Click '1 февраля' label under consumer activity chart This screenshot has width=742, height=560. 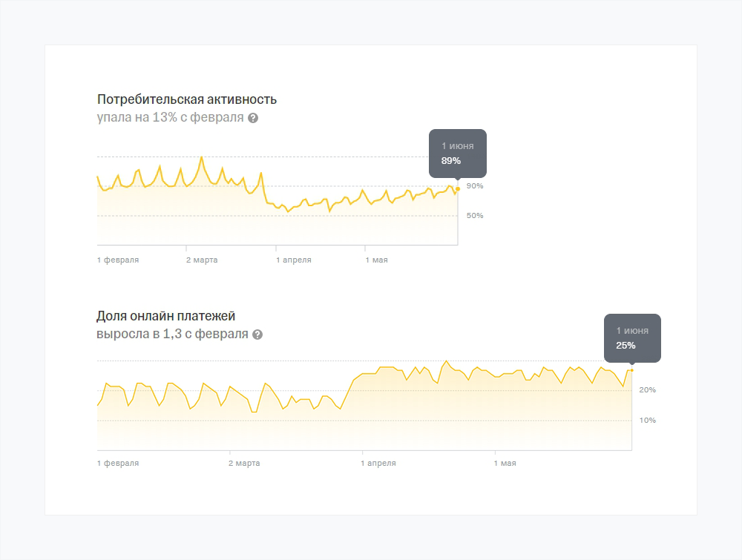tap(118, 260)
